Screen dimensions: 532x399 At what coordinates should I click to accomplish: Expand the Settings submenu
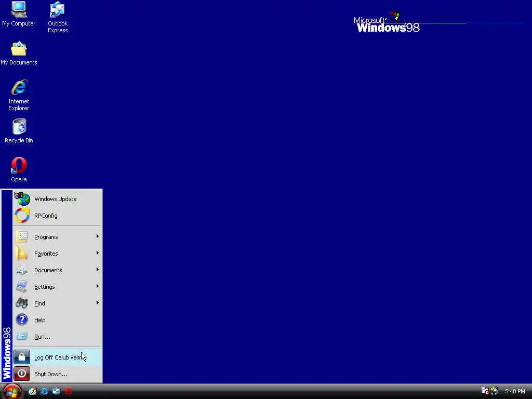(x=57, y=287)
